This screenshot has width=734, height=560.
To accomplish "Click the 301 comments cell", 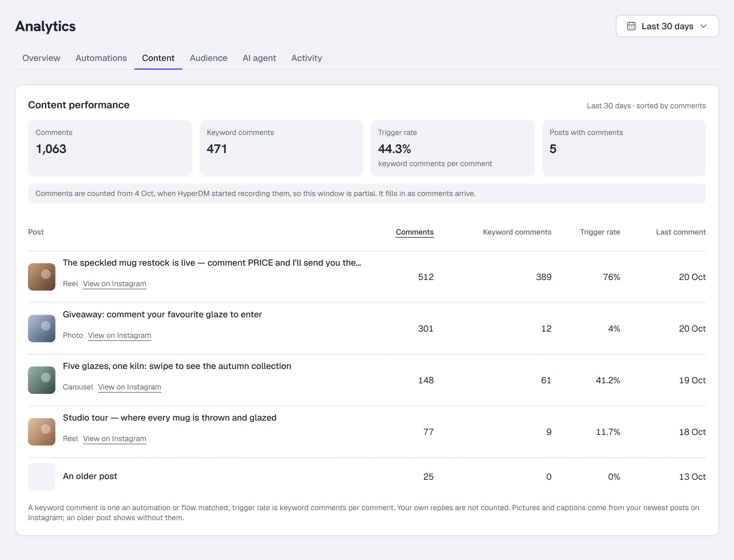I will click(426, 329).
